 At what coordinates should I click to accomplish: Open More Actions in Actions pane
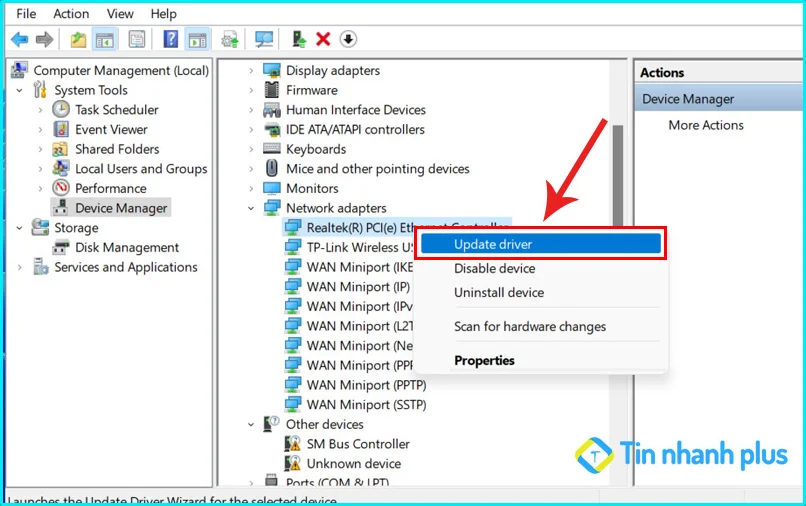(705, 125)
